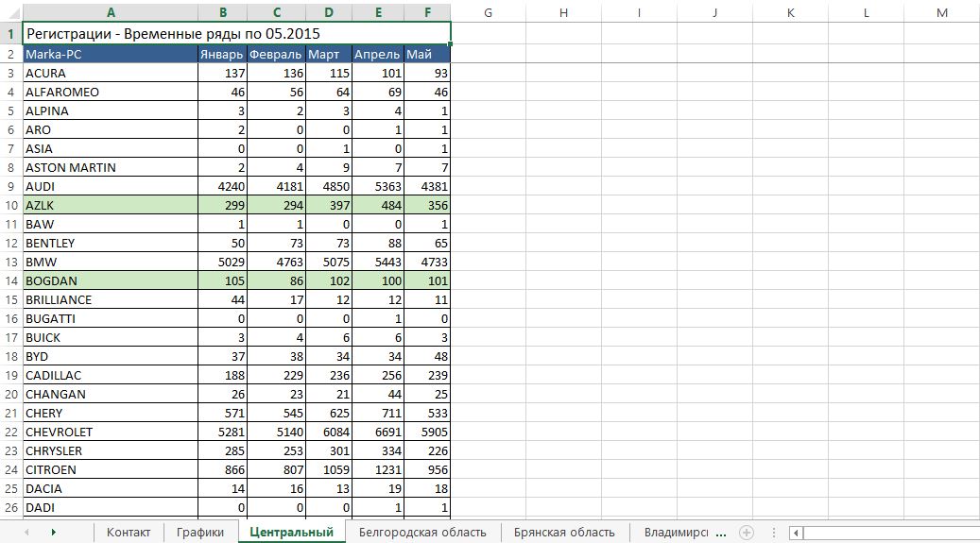The width and height of the screenshot is (980, 543).
Task: Click horizontal scrollbar left arrow
Action: (796, 533)
